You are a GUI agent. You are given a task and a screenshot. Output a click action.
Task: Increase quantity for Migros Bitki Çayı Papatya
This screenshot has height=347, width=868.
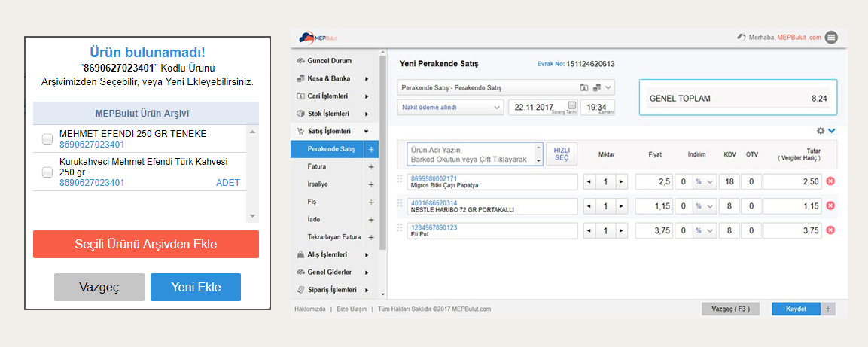(x=622, y=181)
